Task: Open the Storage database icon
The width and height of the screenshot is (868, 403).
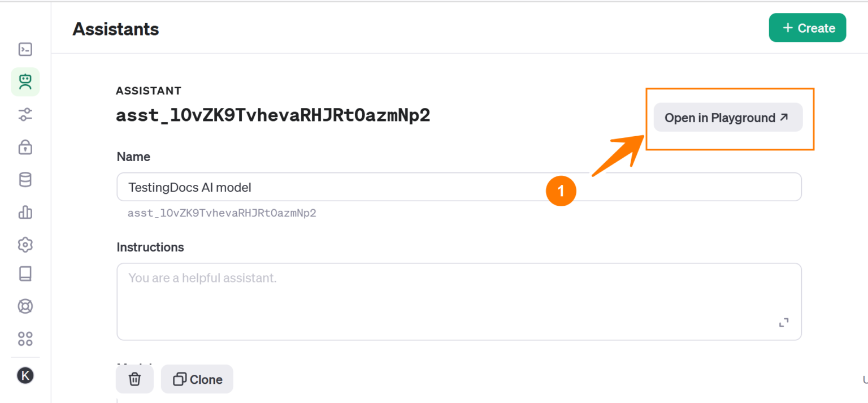Action: [x=25, y=180]
